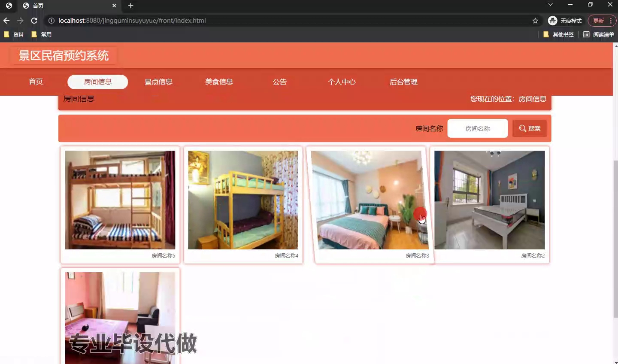Viewport: 618px width, 364px height.
Task: Open the 阅读清单 reading list
Action: point(598,34)
